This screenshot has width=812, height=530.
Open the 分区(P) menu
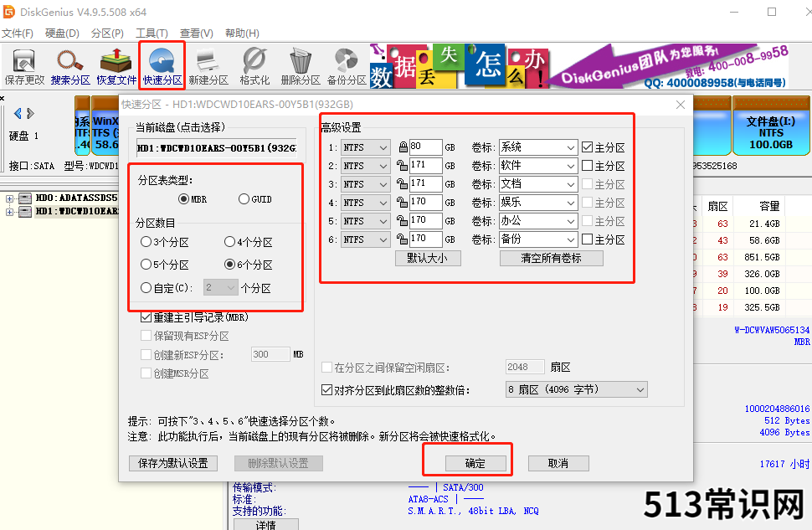click(x=107, y=33)
